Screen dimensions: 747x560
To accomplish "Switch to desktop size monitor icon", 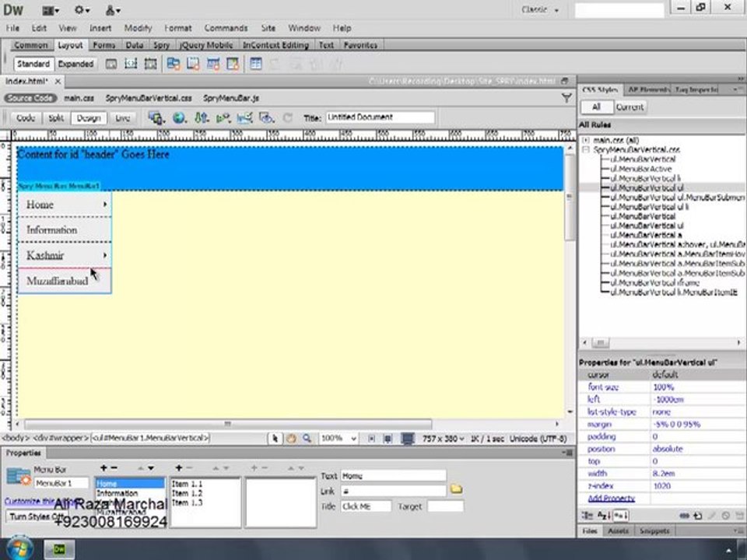I will tap(407, 439).
